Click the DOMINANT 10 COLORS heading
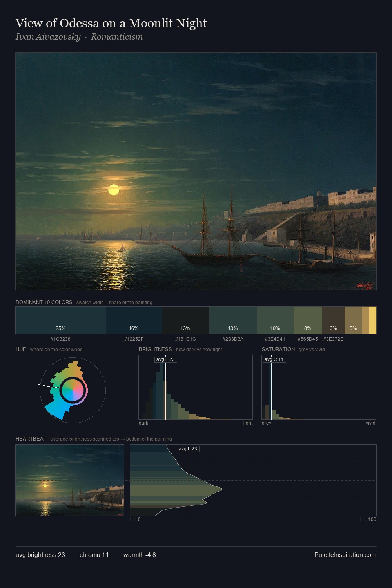 tap(44, 303)
